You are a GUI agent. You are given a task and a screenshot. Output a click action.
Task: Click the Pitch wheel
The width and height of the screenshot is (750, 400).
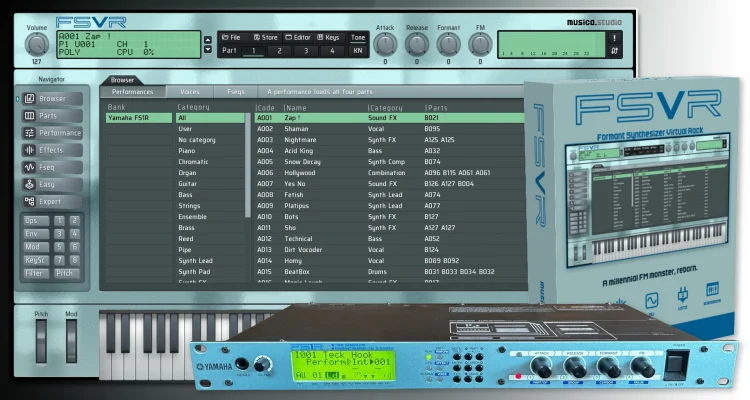[x=41, y=341]
